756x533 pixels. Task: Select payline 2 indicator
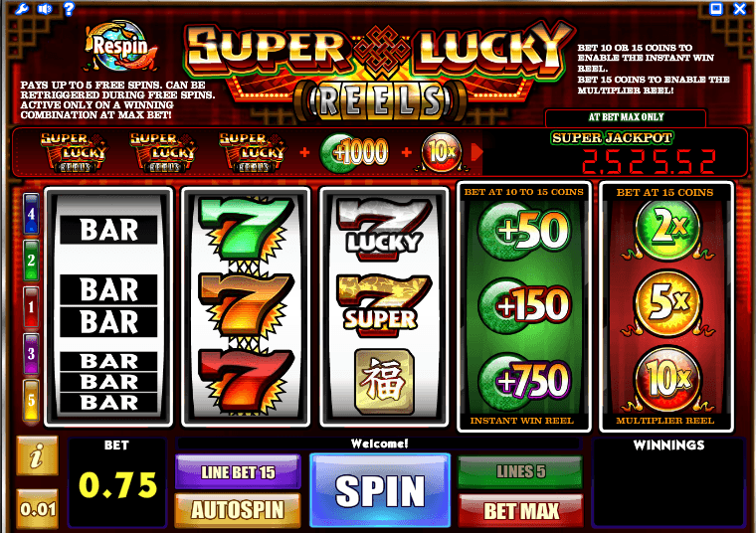(x=32, y=261)
